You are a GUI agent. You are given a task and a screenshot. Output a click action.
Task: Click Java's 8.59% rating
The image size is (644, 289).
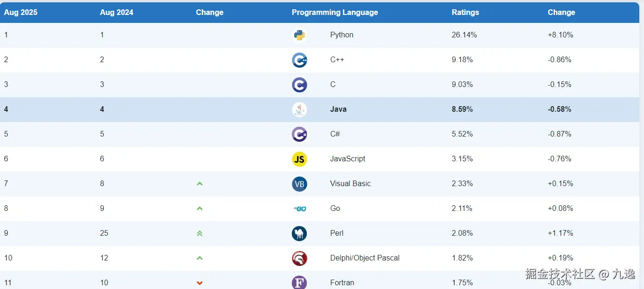(x=463, y=109)
